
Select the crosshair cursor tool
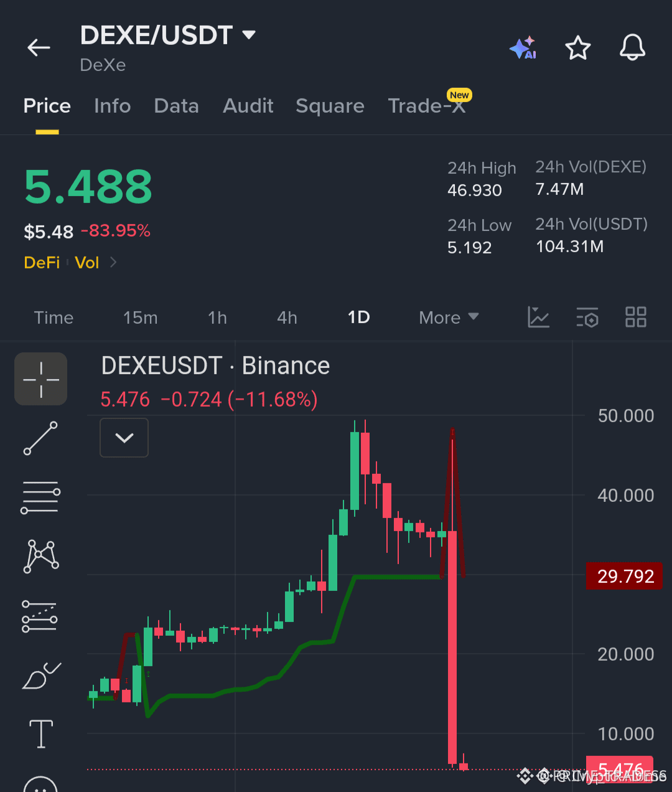(41, 379)
